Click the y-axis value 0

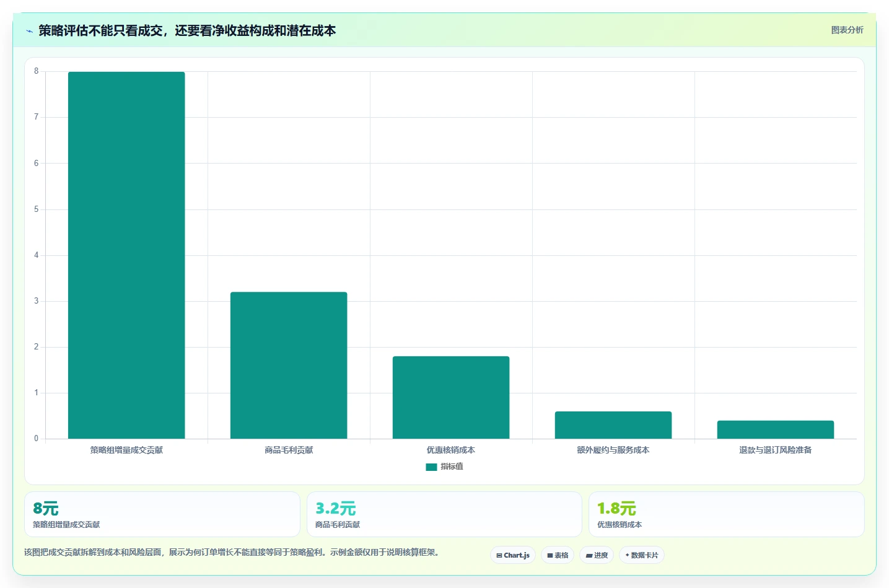click(37, 439)
